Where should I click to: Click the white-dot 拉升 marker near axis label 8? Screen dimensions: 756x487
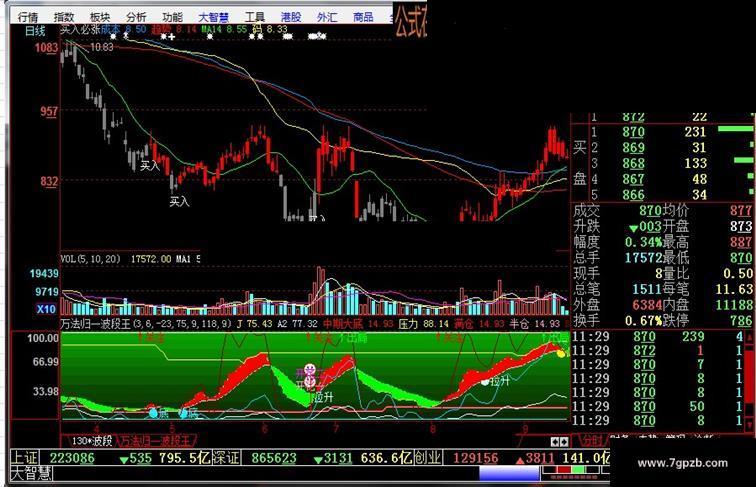click(x=496, y=381)
